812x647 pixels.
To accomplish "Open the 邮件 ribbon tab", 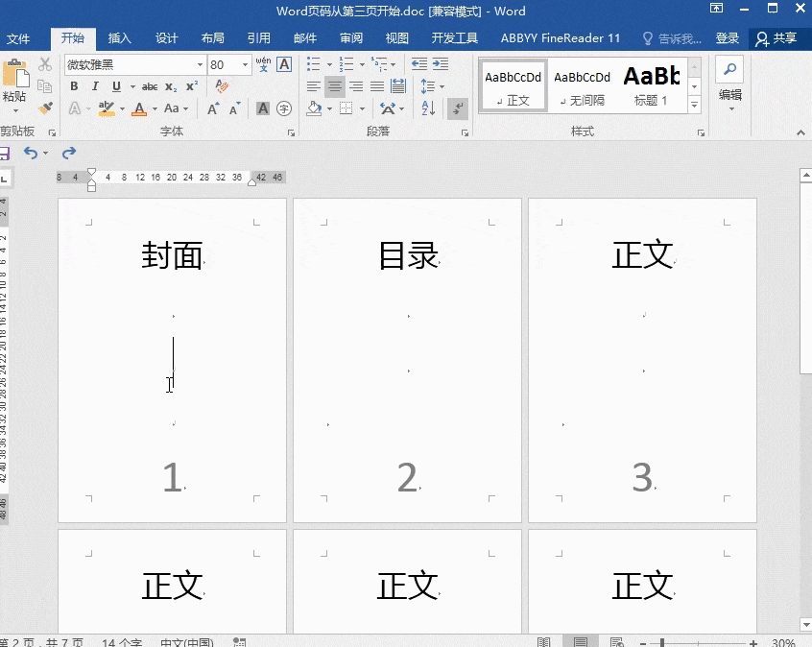I will tap(304, 39).
